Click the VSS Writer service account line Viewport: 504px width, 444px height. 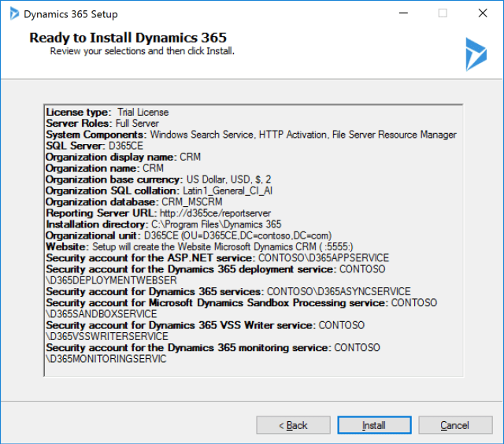pyautogui.click(x=205, y=325)
